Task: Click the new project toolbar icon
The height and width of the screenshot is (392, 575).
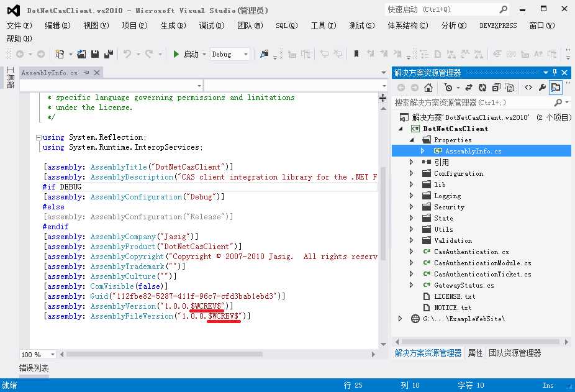Action: pyautogui.click(x=60, y=54)
